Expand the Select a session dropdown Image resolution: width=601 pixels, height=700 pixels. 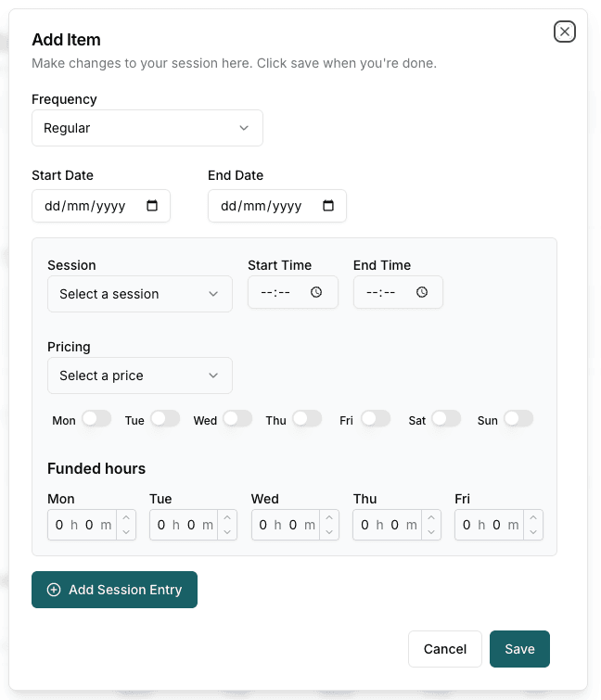click(x=139, y=294)
